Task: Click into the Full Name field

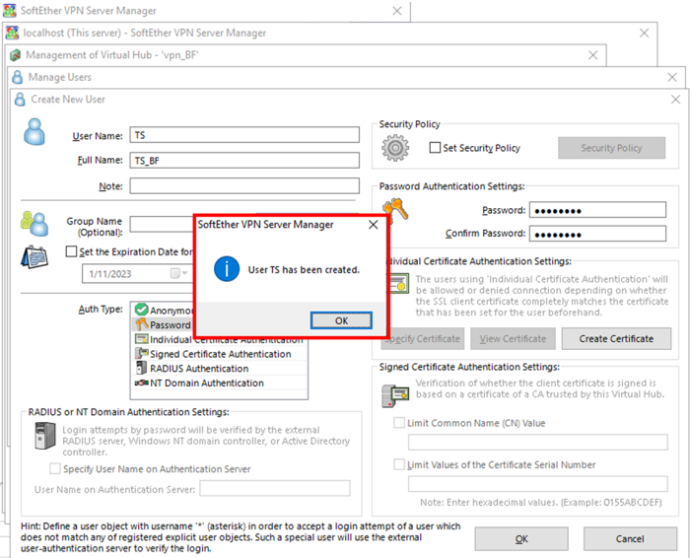Action: pos(244,160)
